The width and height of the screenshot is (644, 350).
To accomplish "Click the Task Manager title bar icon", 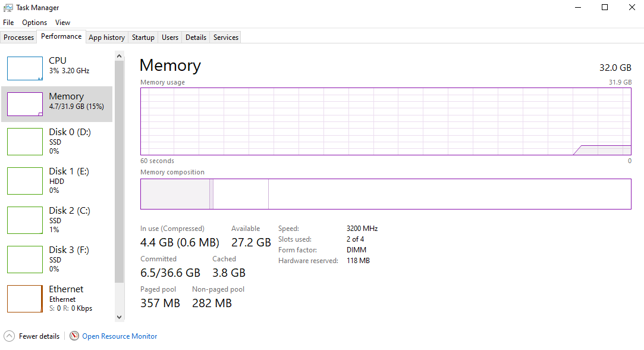I will 8,8.
